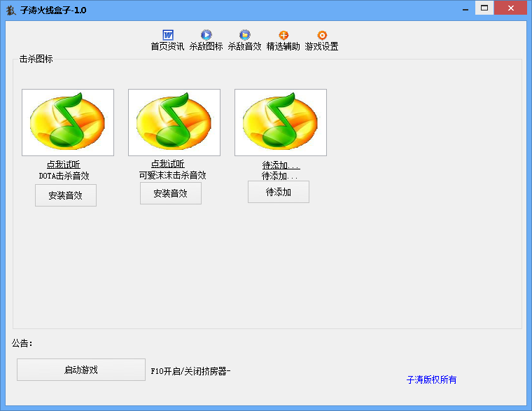532x411 pixels.
Task: Click the app icon in title bar
Action: [10, 10]
